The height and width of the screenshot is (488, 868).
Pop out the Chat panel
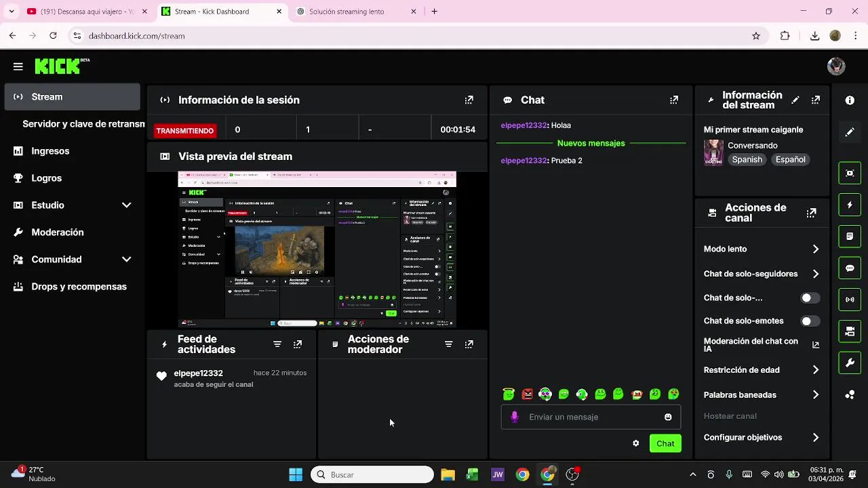tap(673, 100)
